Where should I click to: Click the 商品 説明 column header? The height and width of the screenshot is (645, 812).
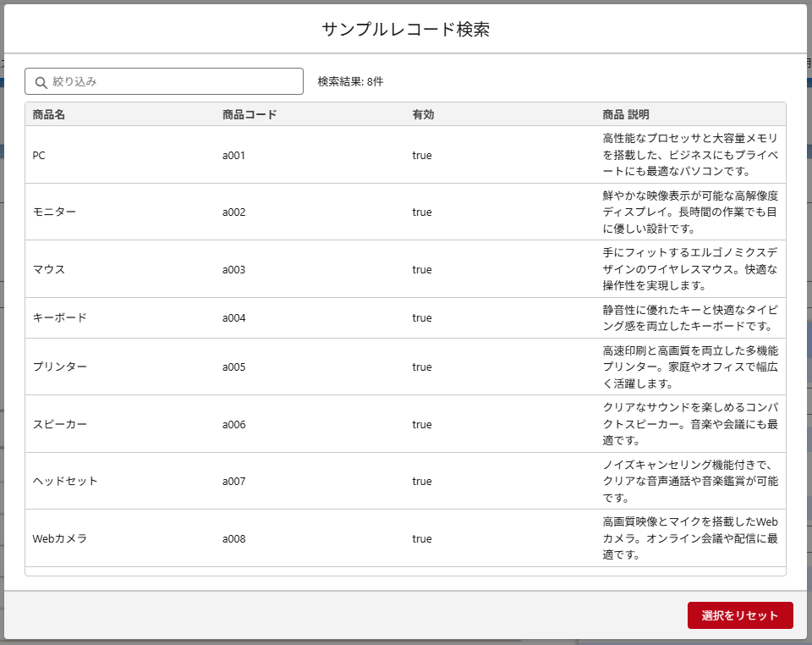pyautogui.click(x=626, y=114)
